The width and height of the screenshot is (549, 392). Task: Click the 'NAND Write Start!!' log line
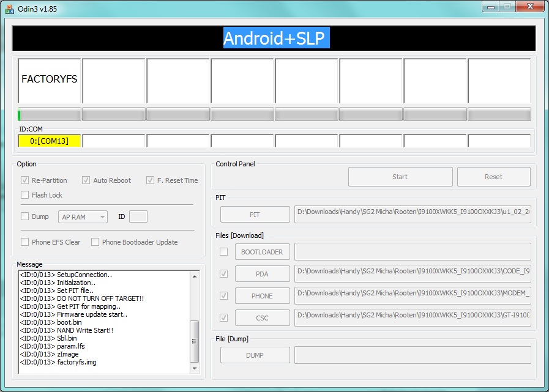point(67,330)
